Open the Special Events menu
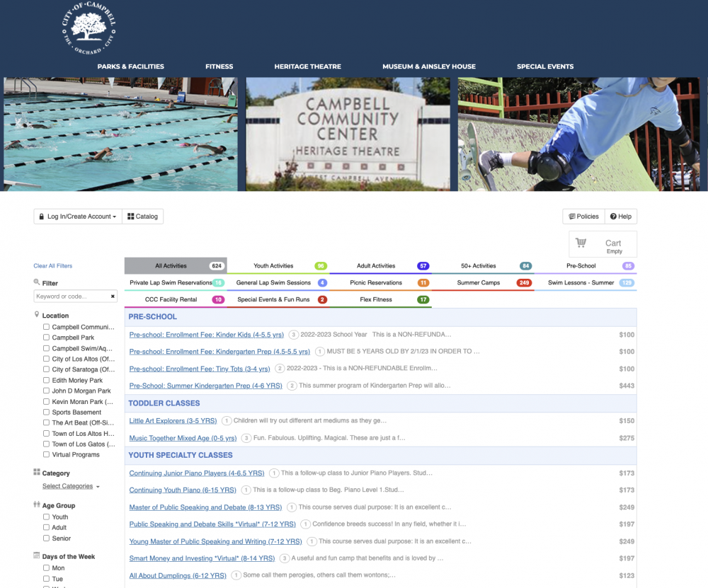The image size is (708, 588). pos(545,67)
